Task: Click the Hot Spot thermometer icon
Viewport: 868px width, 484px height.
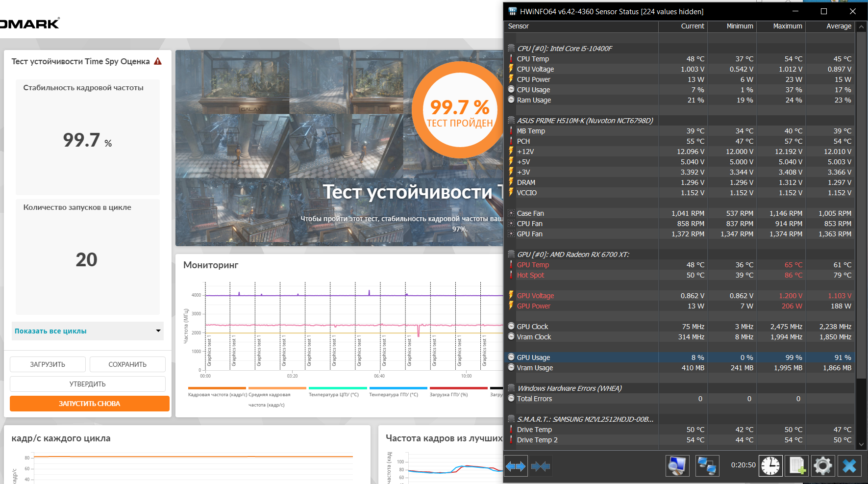Action: (511, 275)
